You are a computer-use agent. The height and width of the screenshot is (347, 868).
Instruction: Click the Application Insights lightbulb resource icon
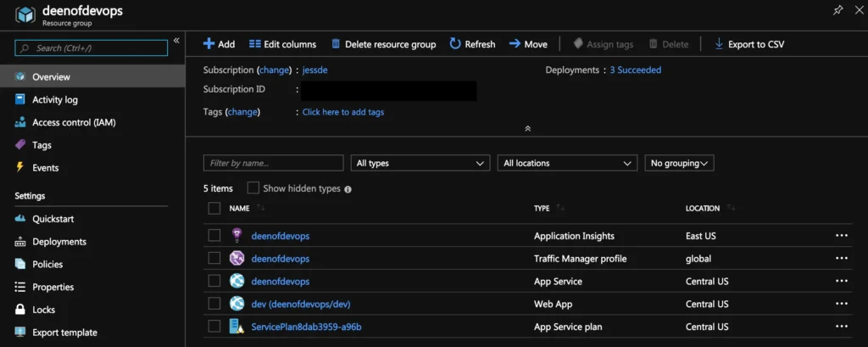(237, 236)
